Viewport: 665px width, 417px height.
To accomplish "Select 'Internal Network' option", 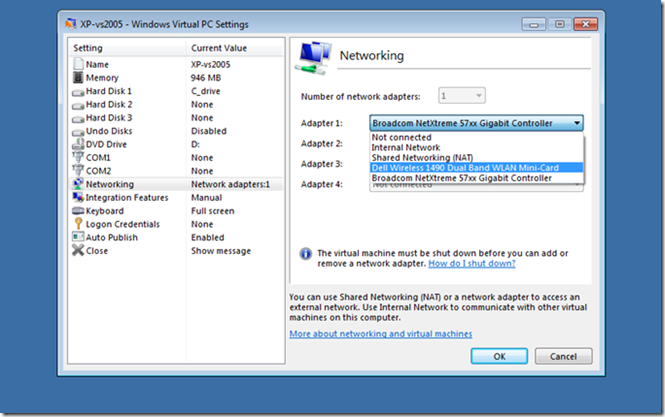I will pyautogui.click(x=476, y=148).
